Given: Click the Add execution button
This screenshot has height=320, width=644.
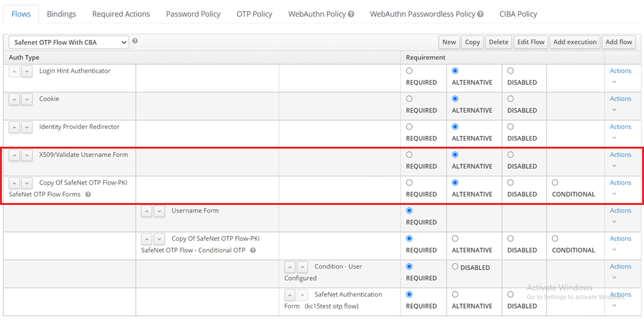Looking at the screenshot, I should (x=574, y=42).
